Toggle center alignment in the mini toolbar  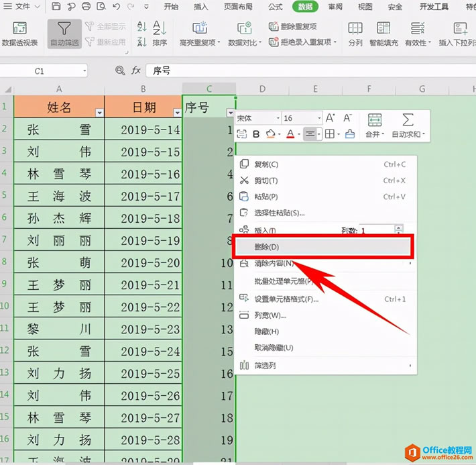[310, 134]
